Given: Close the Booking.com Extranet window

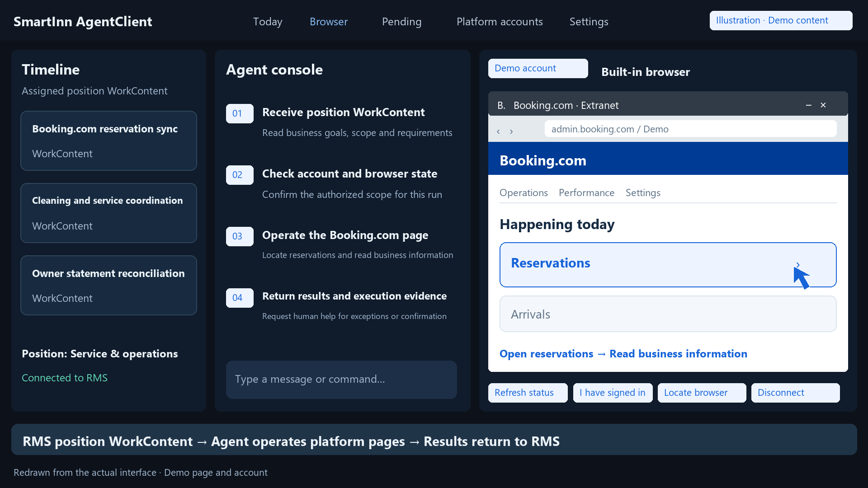Looking at the screenshot, I should (x=823, y=105).
